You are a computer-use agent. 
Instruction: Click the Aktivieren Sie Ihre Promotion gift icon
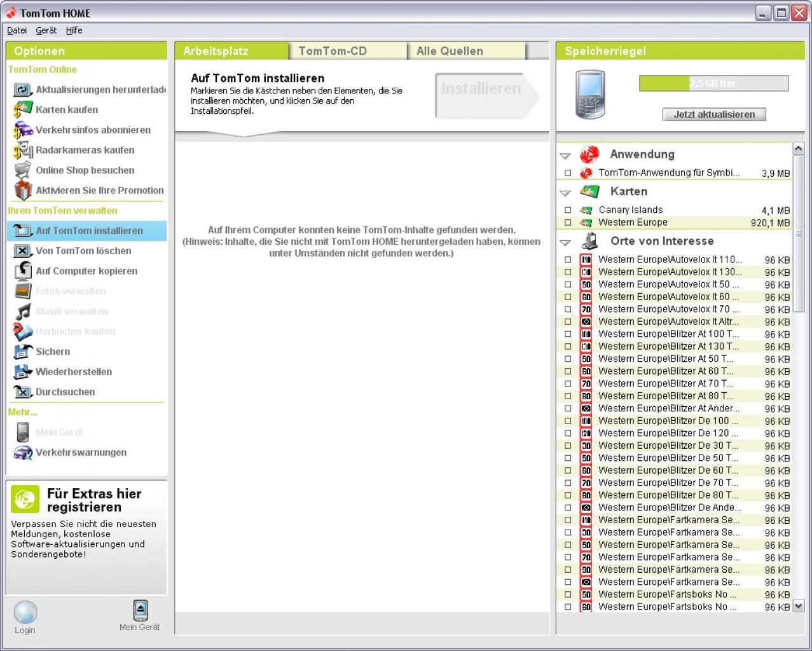coord(23,190)
